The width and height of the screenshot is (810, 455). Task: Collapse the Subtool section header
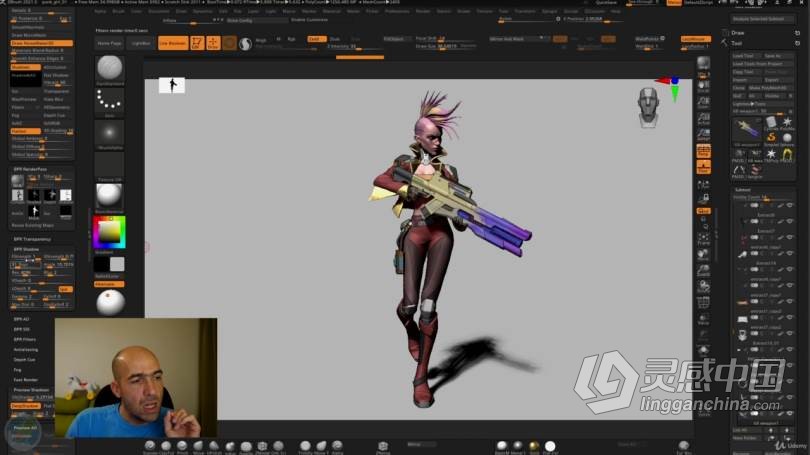click(743, 190)
